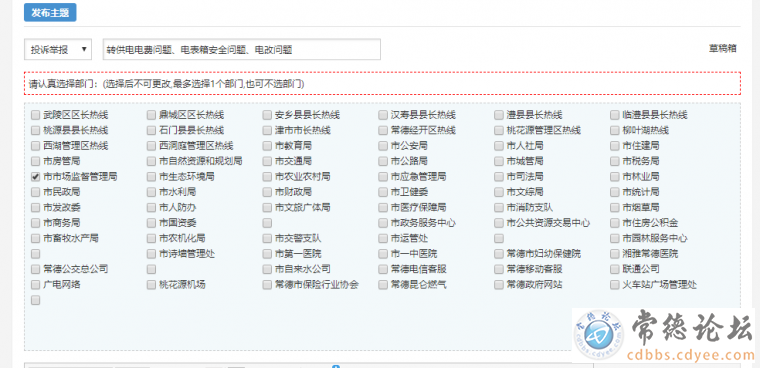
Task: Check the 市住房公积金 checkbox
Action: click(x=615, y=223)
